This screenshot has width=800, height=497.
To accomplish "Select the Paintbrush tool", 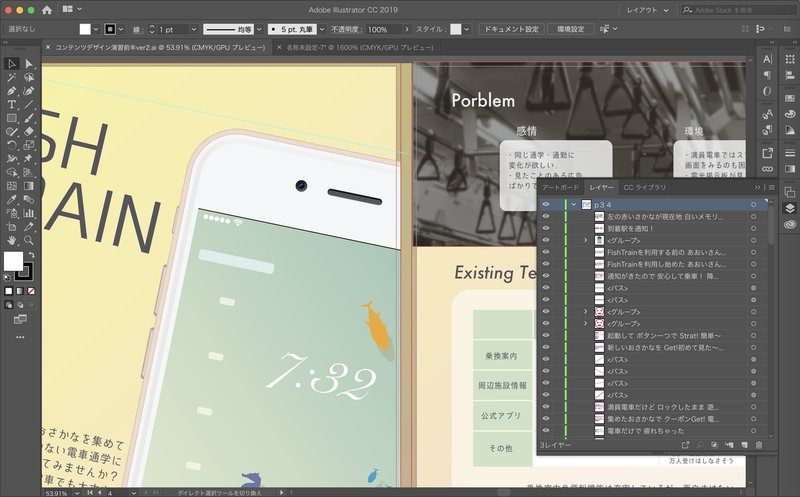I will click(x=29, y=118).
